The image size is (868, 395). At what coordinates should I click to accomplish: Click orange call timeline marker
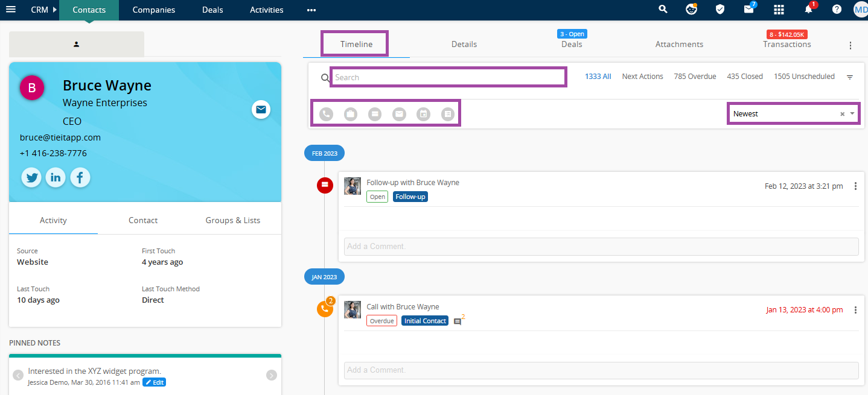point(325,309)
